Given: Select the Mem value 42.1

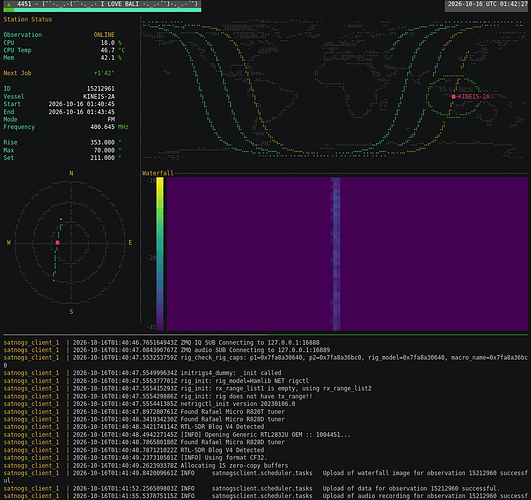Looking at the screenshot, I should click(108, 58).
